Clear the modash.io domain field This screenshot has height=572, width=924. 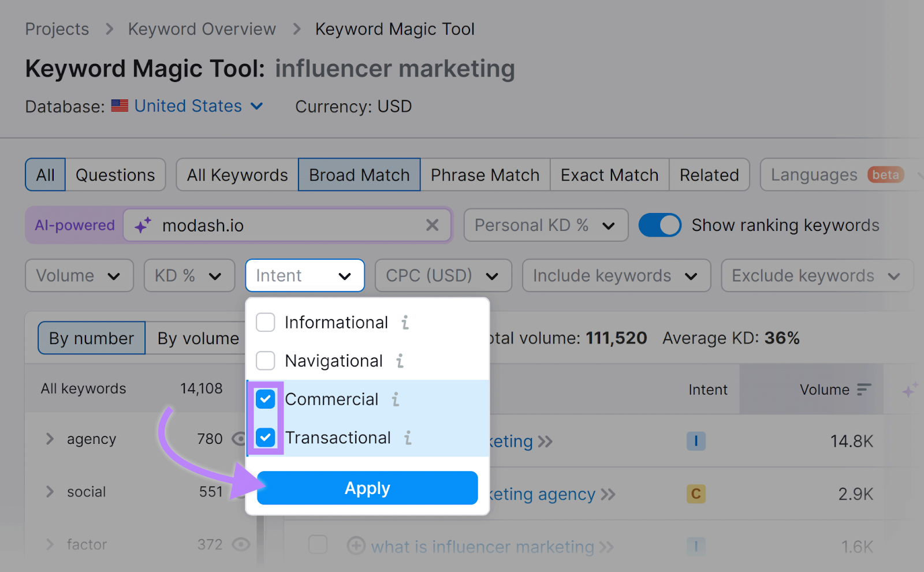tap(432, 225)
